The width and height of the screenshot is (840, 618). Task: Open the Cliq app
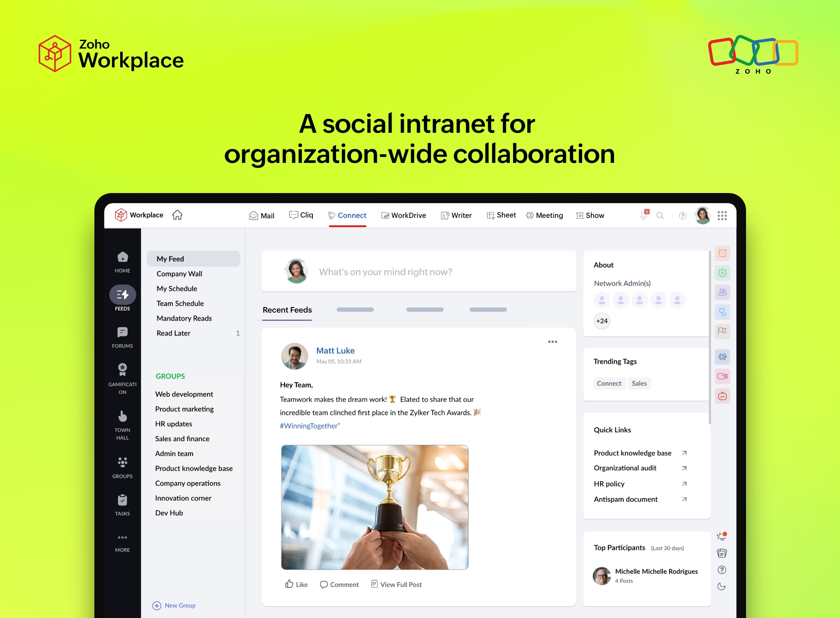click(x=301, y=215)
